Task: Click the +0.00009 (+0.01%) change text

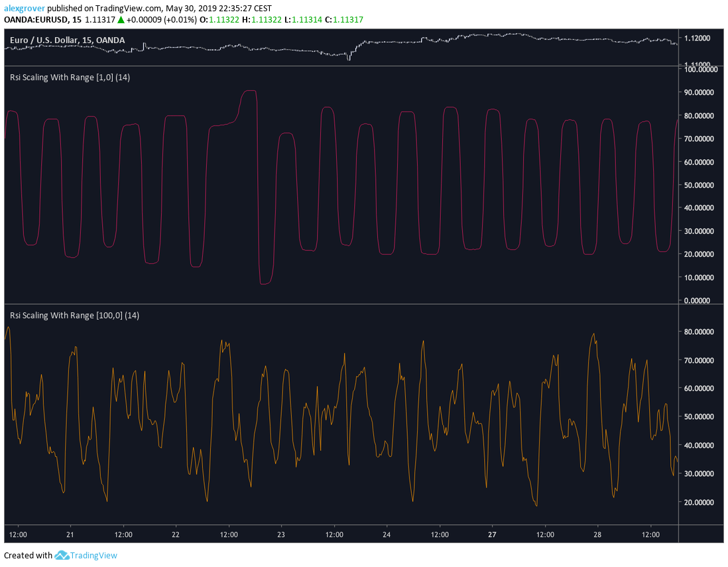Action: 161,19
